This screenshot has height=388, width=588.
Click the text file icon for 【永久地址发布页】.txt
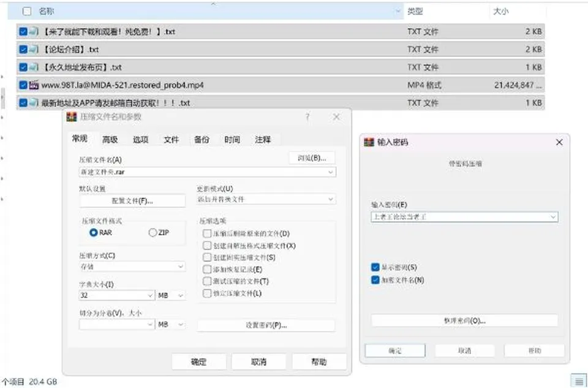point(34,67)
